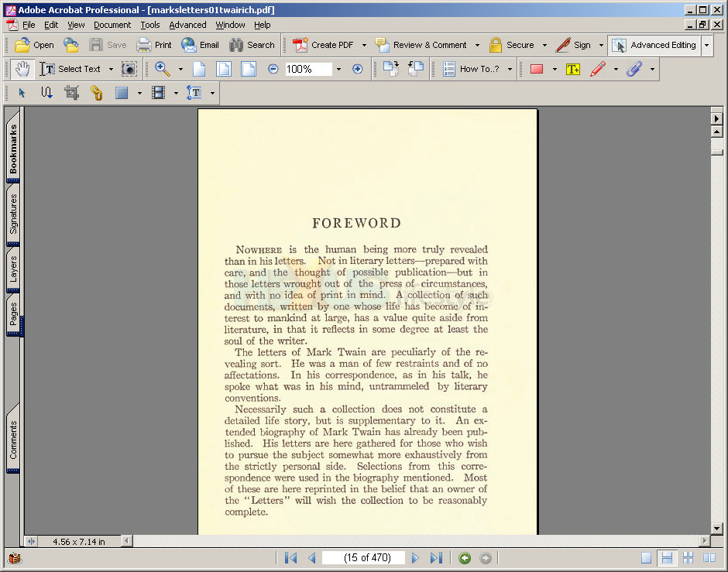Click the Review & Comment button
This screenshot has width=728, height=572.
(421, 45)
